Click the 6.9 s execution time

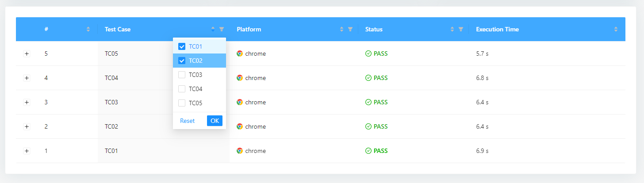(x=482, y=151)
